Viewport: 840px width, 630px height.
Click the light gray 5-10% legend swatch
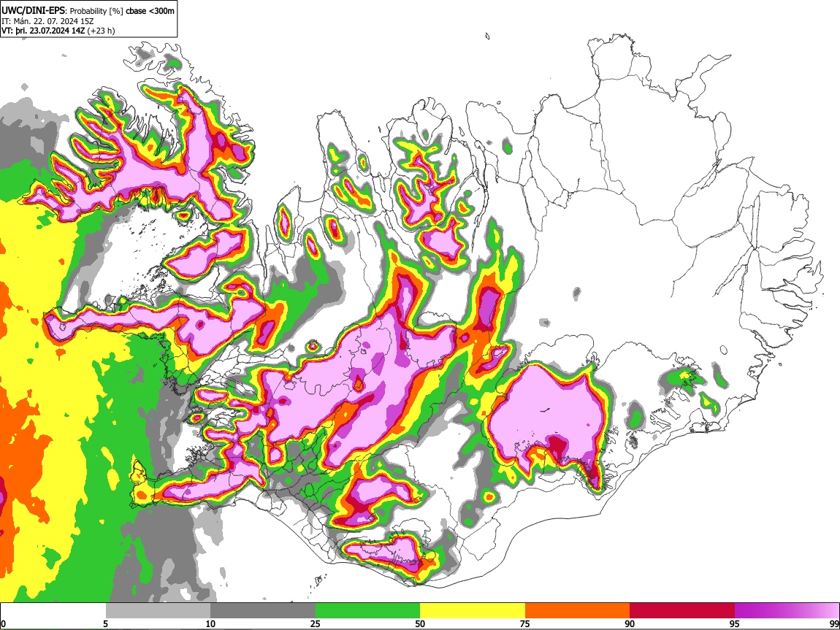158,611
